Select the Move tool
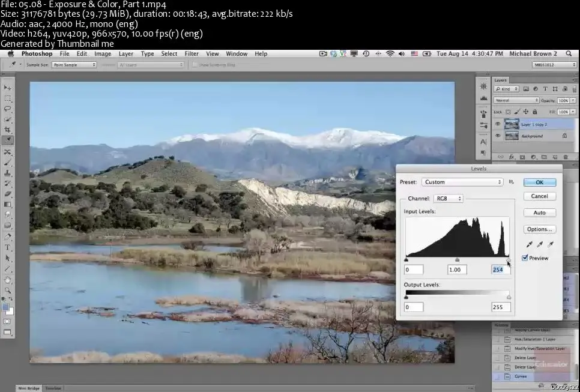This screenshot has height=392, width=580. 7,88
